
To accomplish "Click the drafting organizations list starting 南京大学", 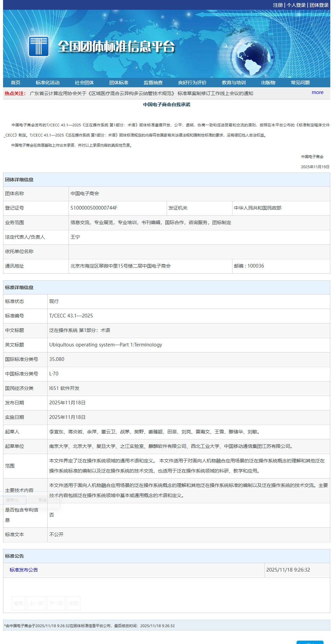I will pyautogui.click(x=171, y=446).
